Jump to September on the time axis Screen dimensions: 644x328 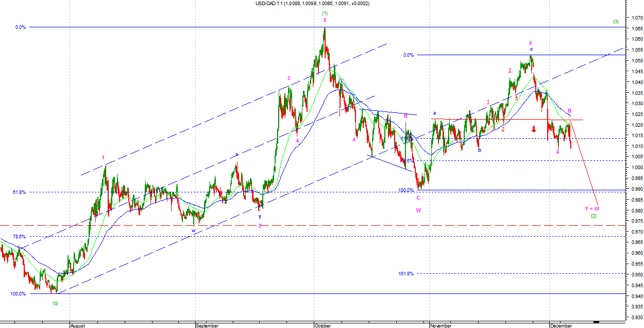pos(207,325)
